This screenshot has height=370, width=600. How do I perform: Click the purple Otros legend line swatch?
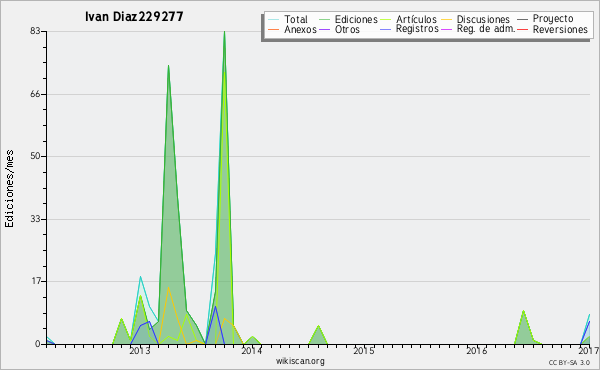(x=324, y=29)
